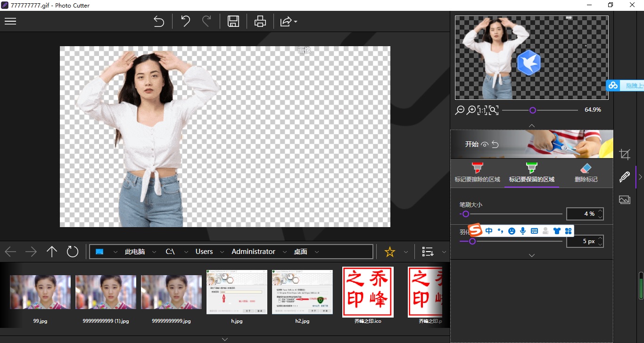Viewport: 644px width, 343px height.
Task: Open the hamburger main menu
Action: (x=10, y=22)
